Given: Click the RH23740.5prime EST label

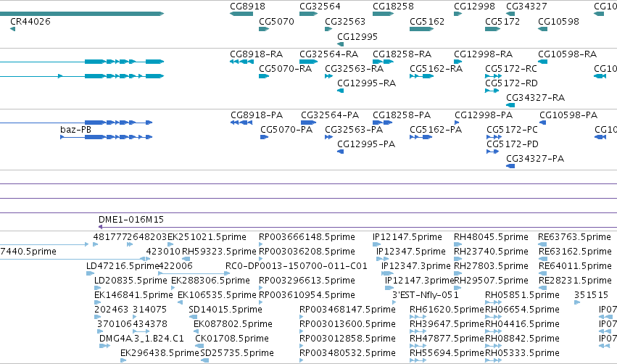Looking at the screenshot, I should pyautogui.click(x=491, y=252).
